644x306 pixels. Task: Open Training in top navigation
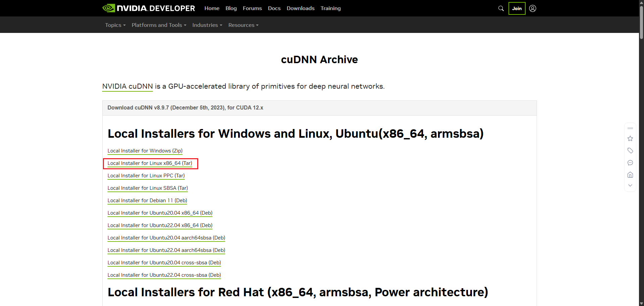(x=330, y=8)
